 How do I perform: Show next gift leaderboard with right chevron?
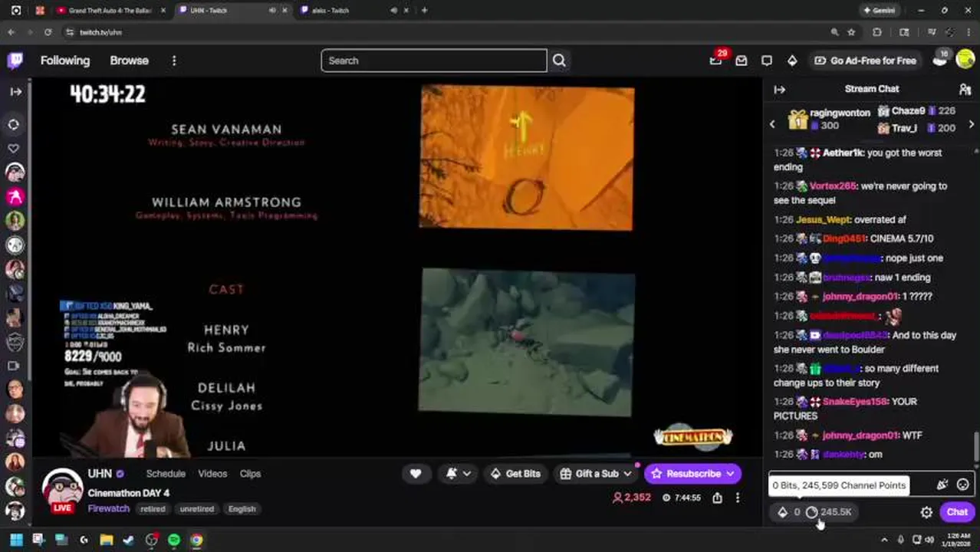coord(972,124)
